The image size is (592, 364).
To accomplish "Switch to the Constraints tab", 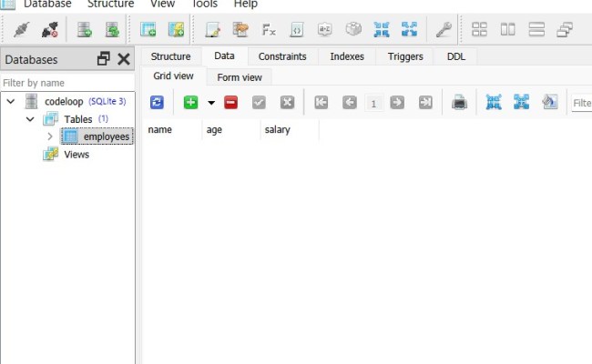I will point(282,56).
